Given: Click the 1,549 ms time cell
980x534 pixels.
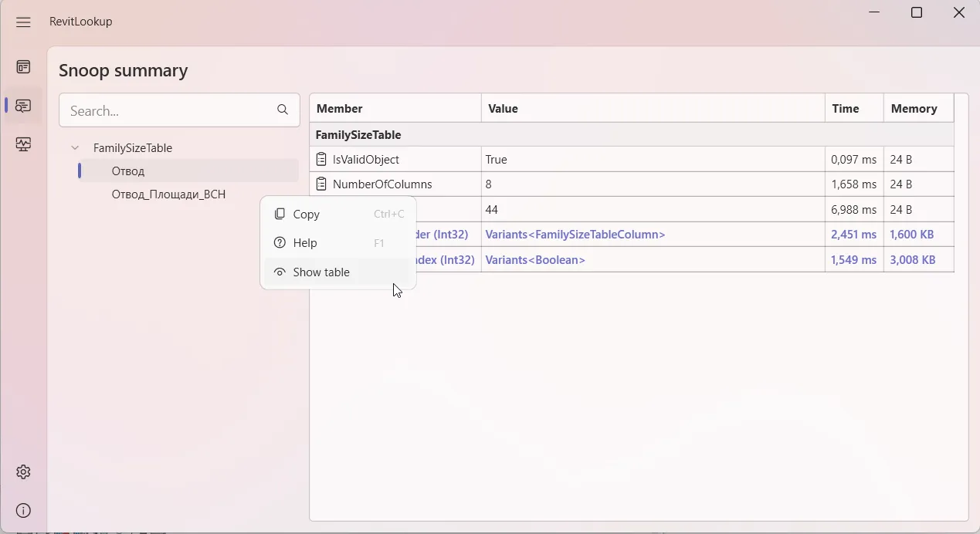Looking at the screenshot, I should 854,260.
